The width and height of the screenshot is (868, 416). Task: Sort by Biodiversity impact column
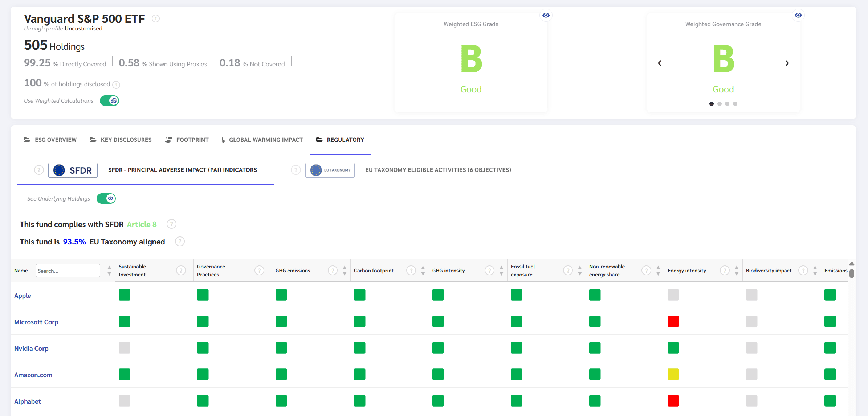815,271
